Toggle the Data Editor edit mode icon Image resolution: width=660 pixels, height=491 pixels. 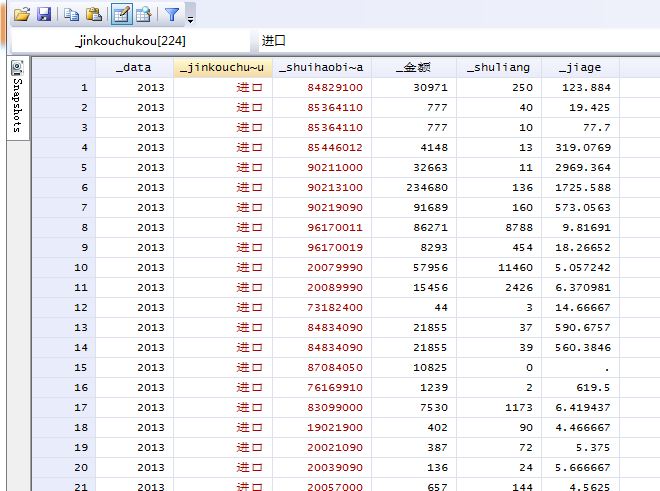(x=122, y=14)
